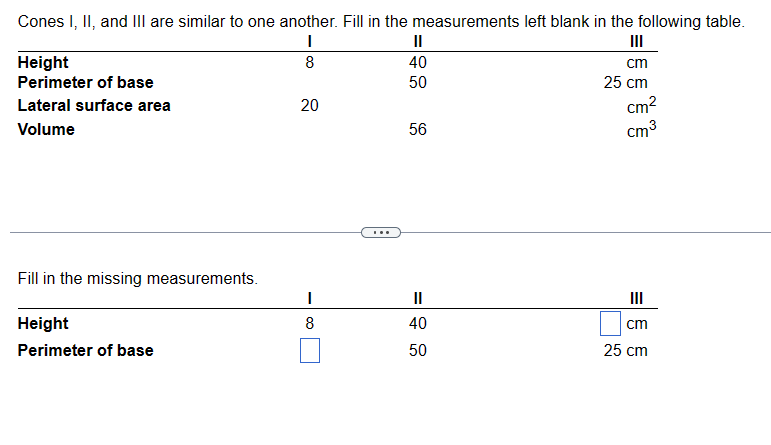The height and width of the screenshot is (445, 771).
Task: Select the Lateral surface area row label
Action: pyautogui.click(x=94, y=106)
